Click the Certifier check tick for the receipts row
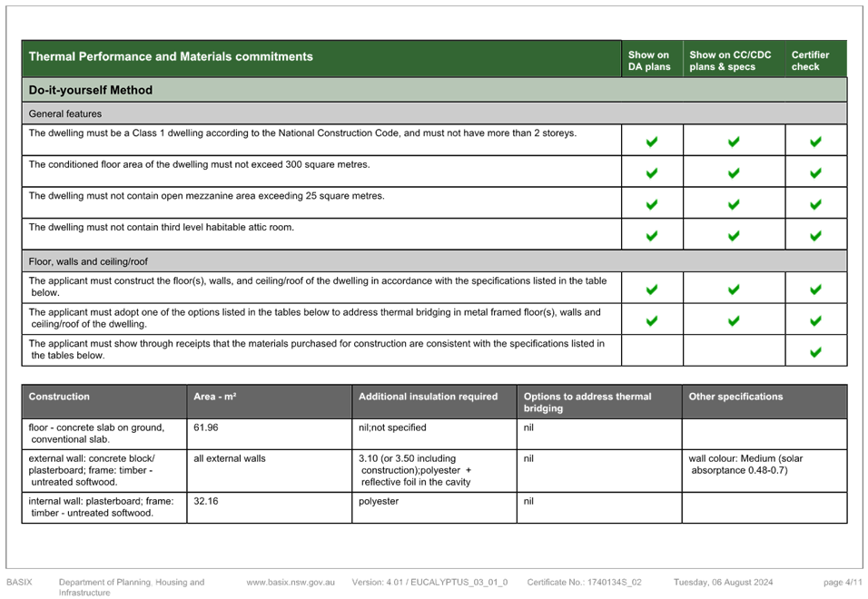 pyautogui.click(x=815, y=352)
